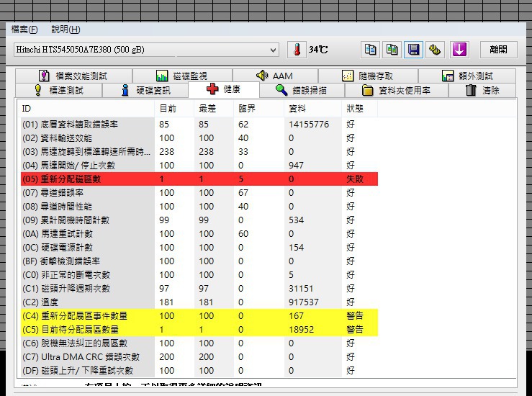
Task: Select row (02) 資料輸送效能
Action: tap(199, 138)
